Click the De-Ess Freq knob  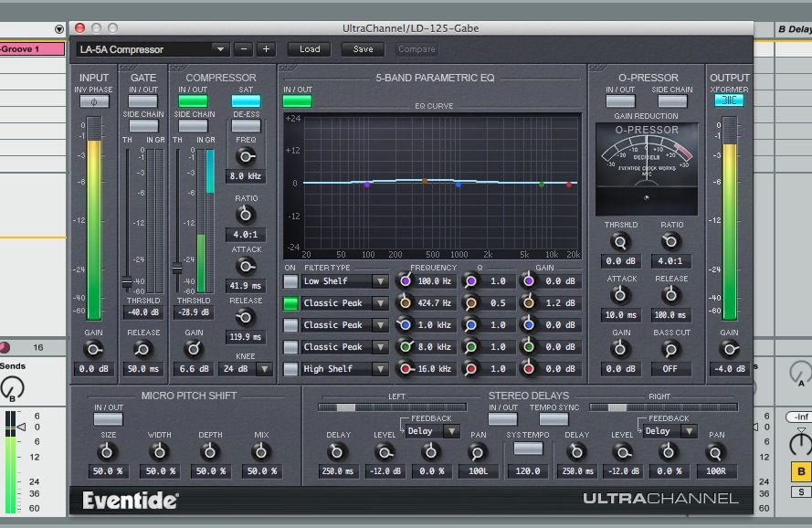(x=246, y=156)
